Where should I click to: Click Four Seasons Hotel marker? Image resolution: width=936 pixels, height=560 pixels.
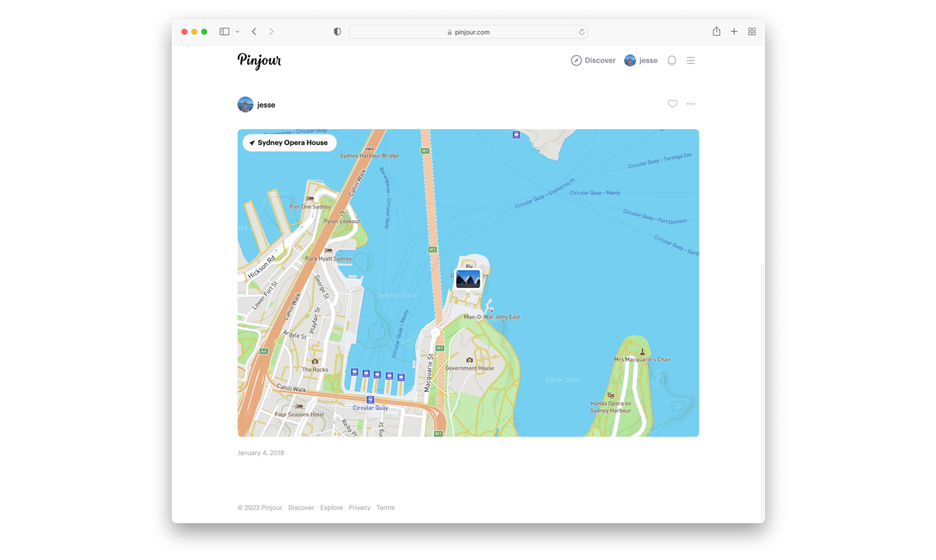pyautogui.click(x=298, y=406)
